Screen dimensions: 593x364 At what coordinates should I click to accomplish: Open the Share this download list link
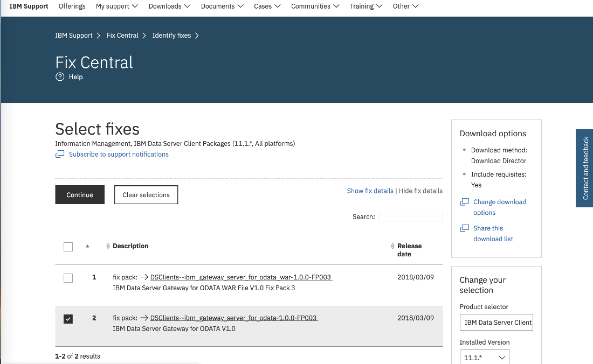[493, 233]
